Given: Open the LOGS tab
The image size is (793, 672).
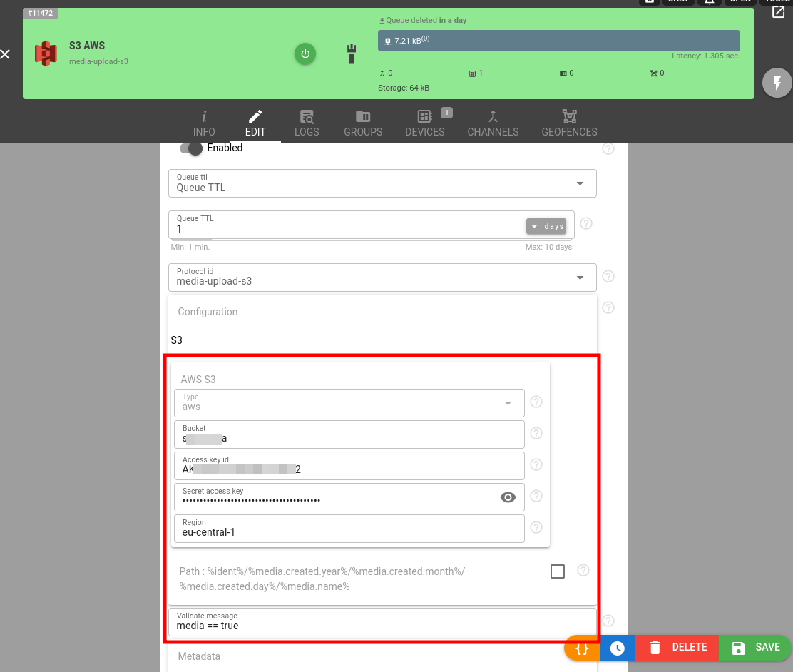Looking at the screenshot, I should pyautogui.click(x=307, y=123).
